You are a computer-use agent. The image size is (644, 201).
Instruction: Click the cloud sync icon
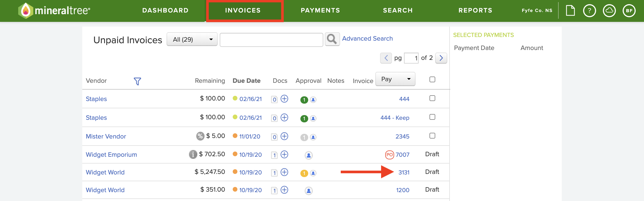[609, 11]
